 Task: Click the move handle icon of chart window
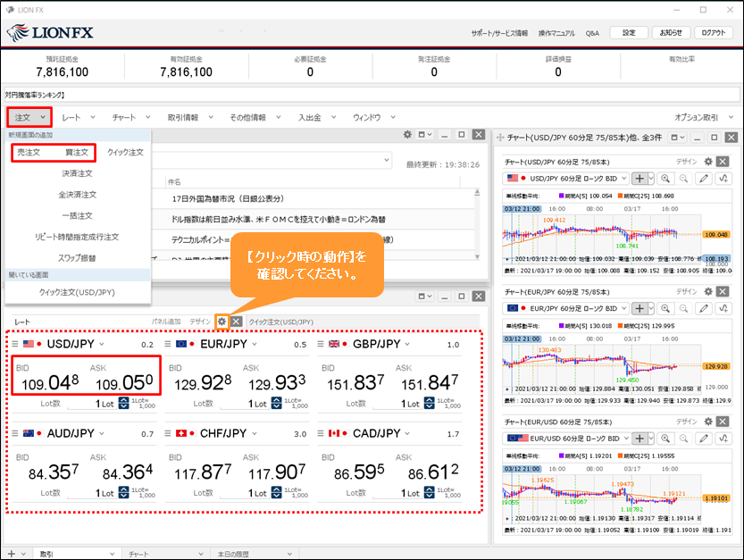499,138
